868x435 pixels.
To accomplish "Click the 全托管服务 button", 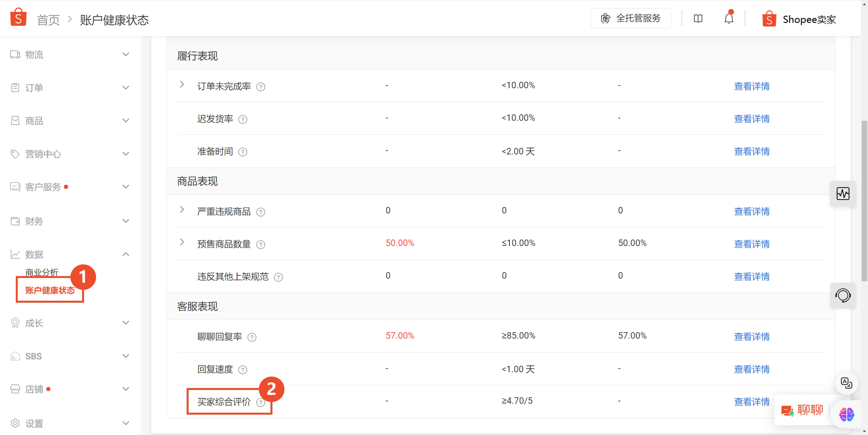I will (x=631, y=19).
